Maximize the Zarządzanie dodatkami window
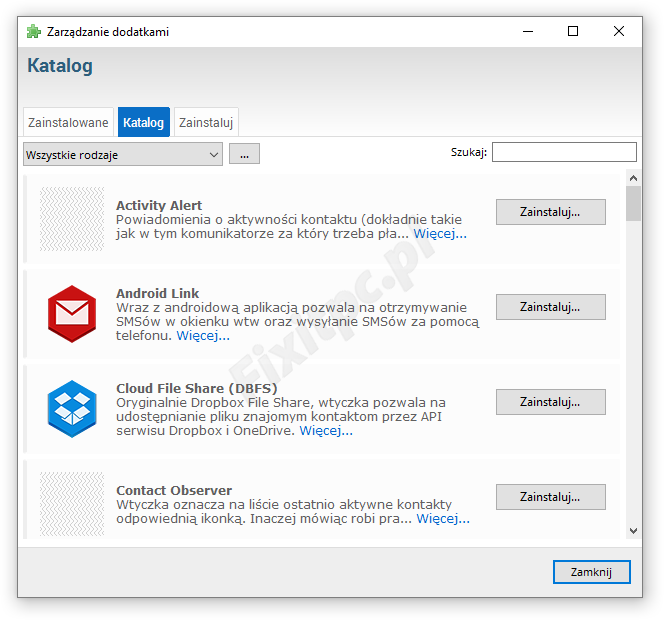664x620 pixels. [573, 31]
